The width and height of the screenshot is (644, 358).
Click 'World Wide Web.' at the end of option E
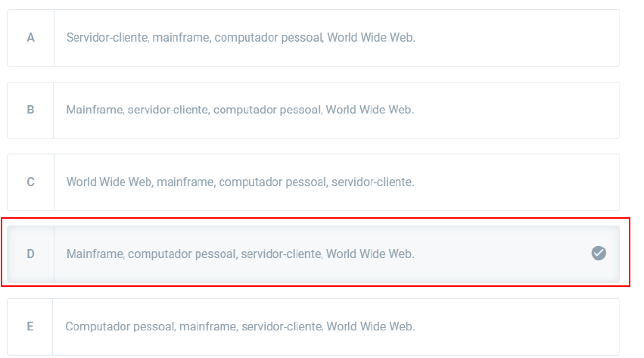370,327
